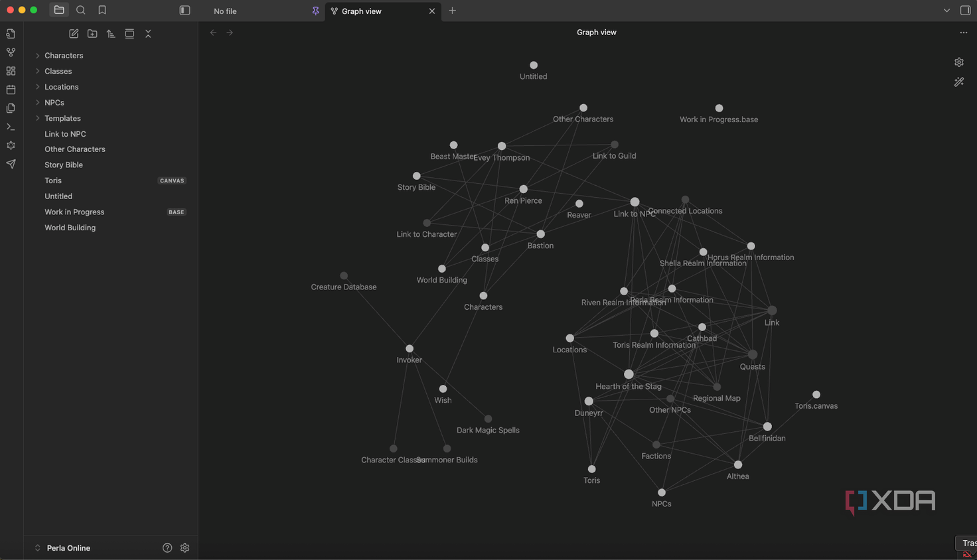977x560 pixels.
Task: Open the Help icon near vault name
Action: 167,548
